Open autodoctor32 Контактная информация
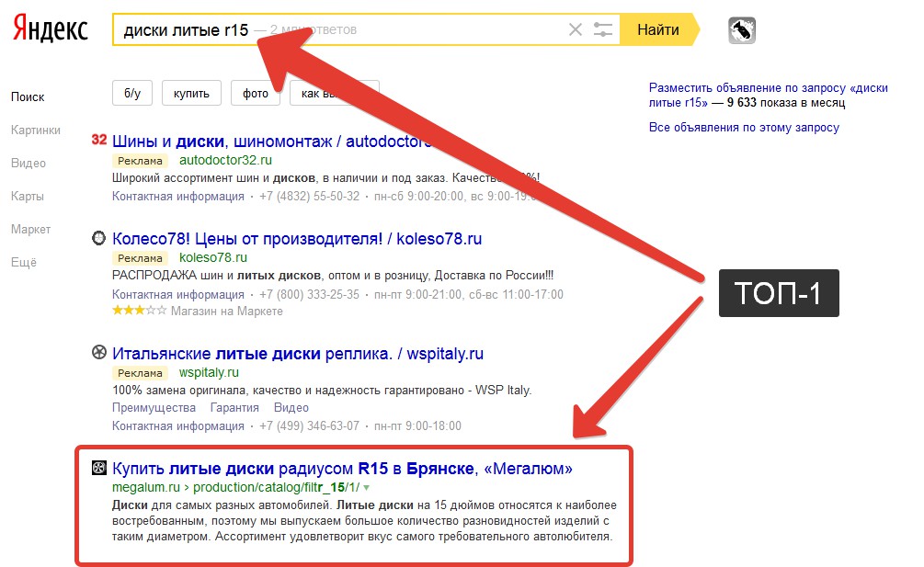 178,196
